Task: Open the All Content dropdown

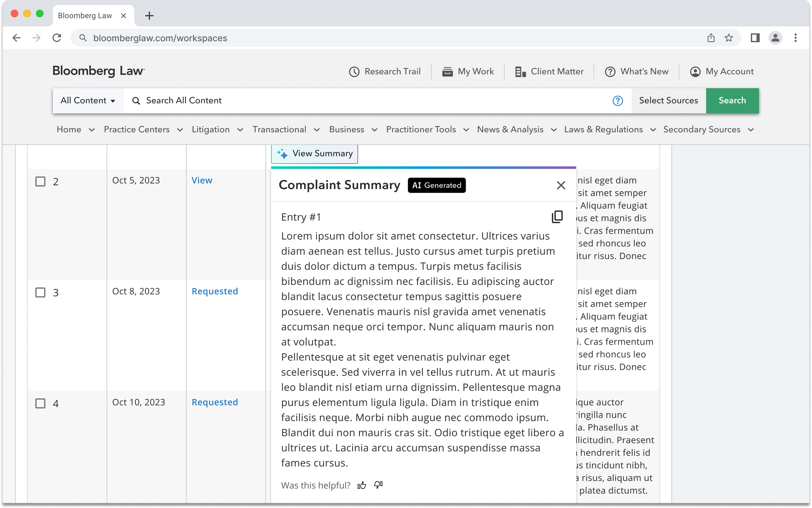Action: [88, 100]
